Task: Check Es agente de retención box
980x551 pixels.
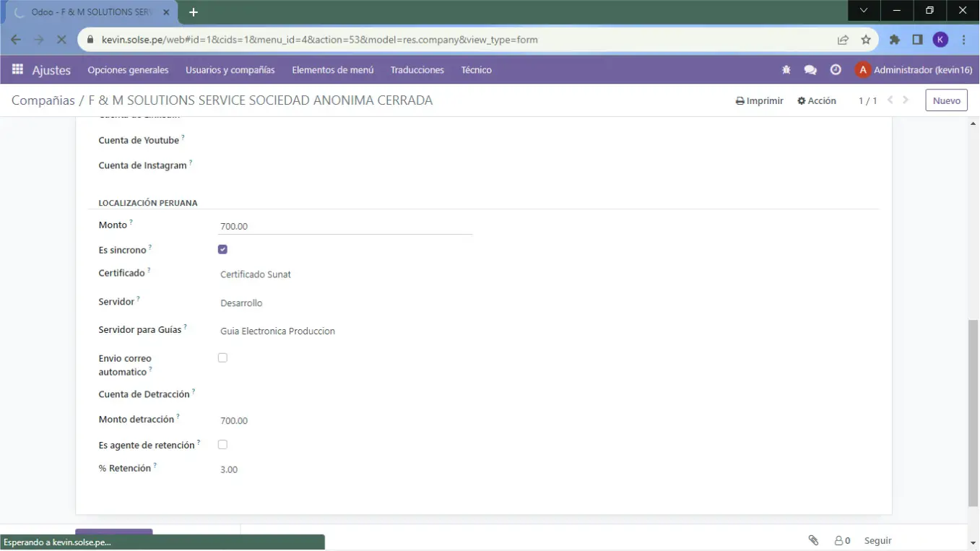Action: click(222, 445)
